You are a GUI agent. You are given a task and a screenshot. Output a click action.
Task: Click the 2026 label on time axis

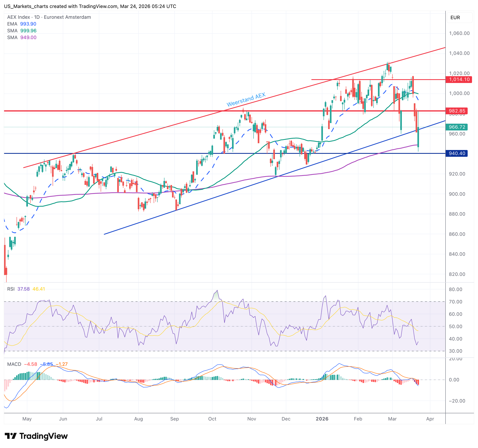click(x=322, y=419)
